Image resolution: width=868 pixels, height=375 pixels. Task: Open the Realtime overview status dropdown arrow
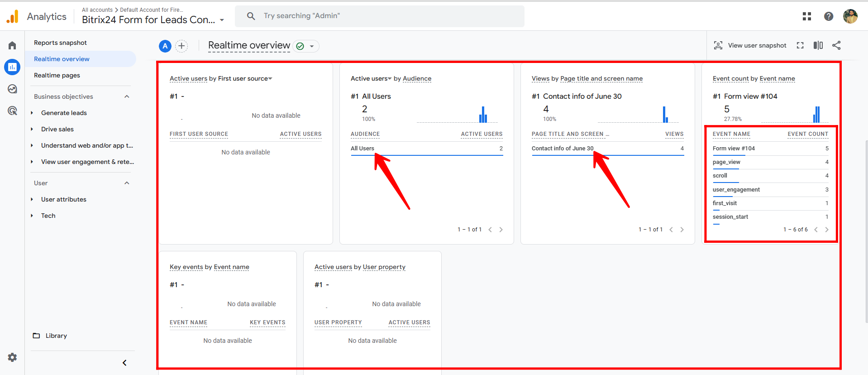[x=312, y=46]
